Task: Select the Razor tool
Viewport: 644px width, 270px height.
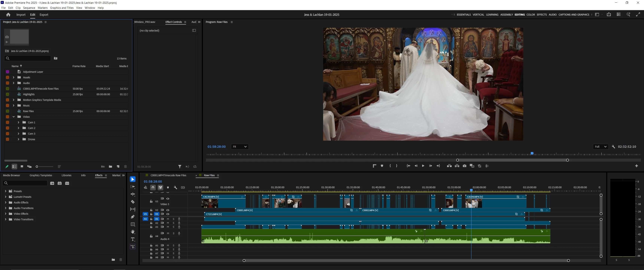Action: pos(133,202)
